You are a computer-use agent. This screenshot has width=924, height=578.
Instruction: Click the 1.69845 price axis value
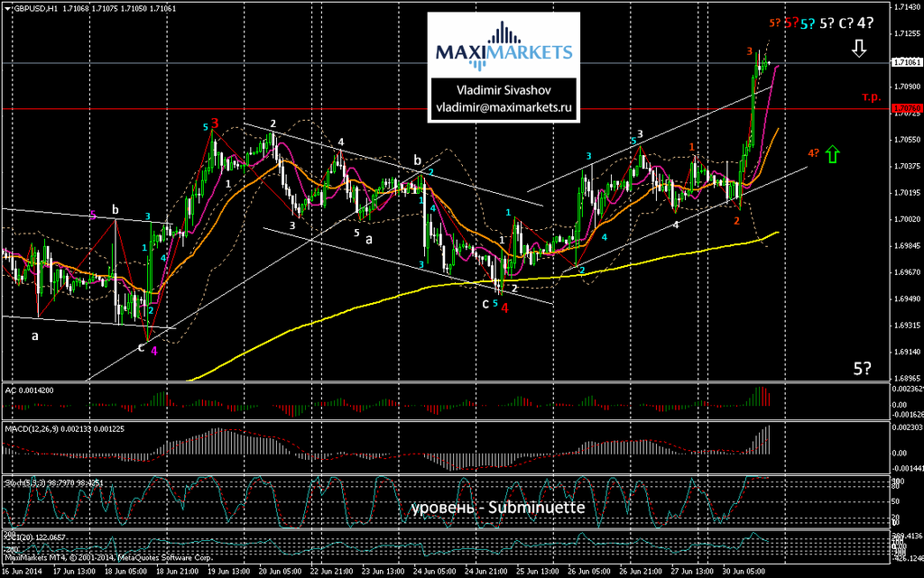[x=907, y=245]
